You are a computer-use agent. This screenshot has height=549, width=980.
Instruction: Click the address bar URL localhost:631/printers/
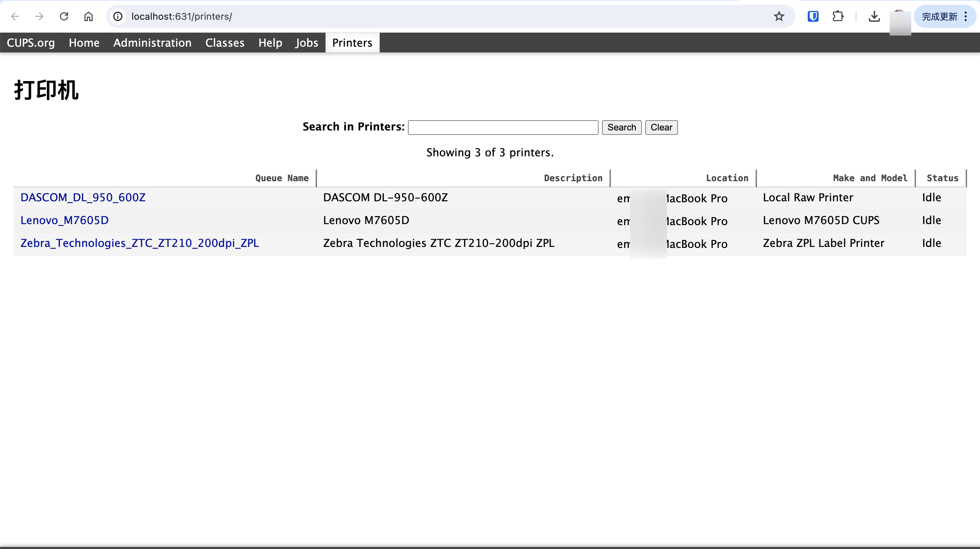[x=181, y=16]
